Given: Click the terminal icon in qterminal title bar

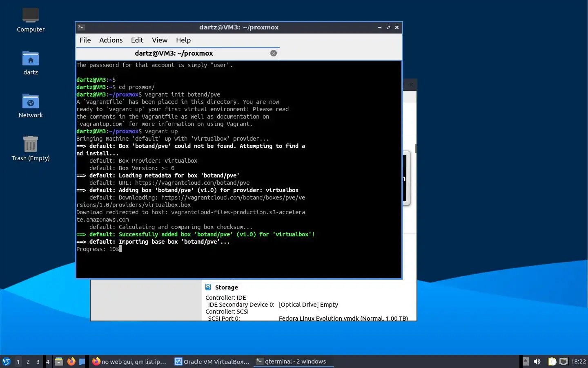Looking at the screenshot, I should tap(81, 27).
